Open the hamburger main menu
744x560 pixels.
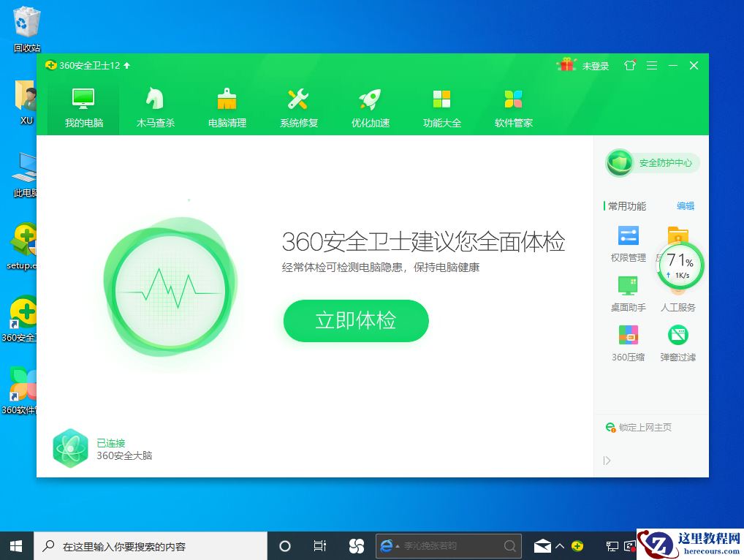[652, 65]
